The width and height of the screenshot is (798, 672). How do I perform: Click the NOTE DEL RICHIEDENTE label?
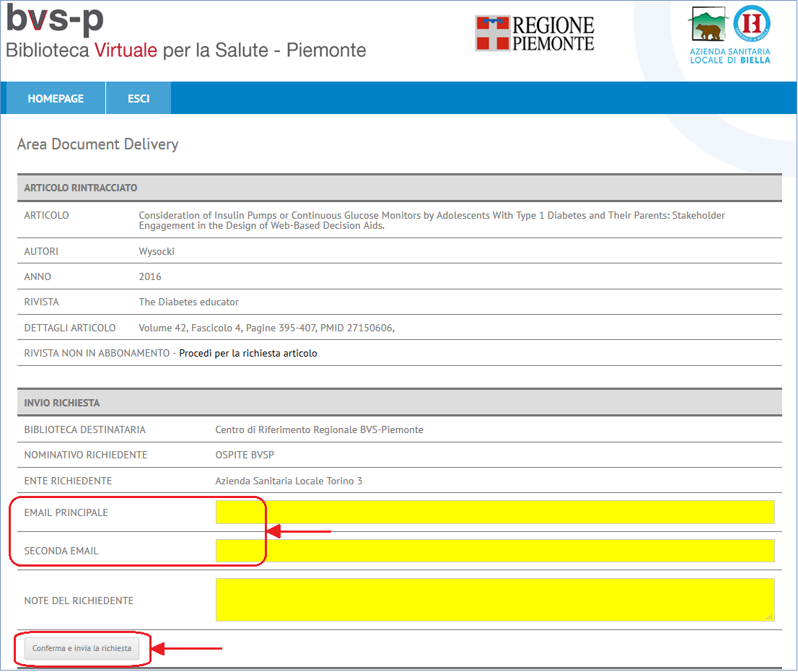79,601
